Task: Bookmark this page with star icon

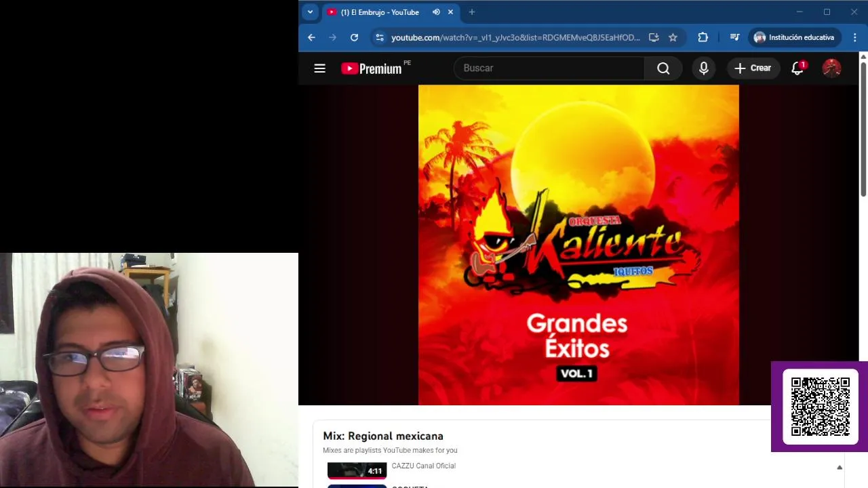Action: [673, 37]
